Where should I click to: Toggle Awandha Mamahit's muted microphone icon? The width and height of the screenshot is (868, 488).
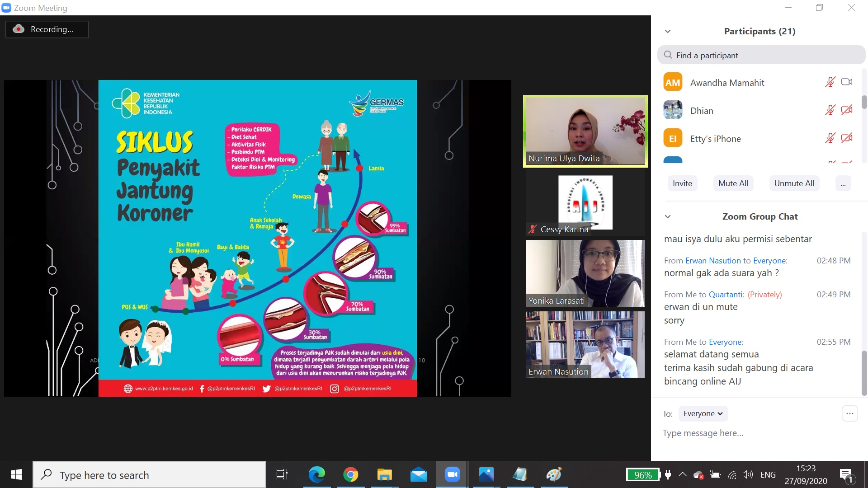pyautogui.click(x=830, y=82)
